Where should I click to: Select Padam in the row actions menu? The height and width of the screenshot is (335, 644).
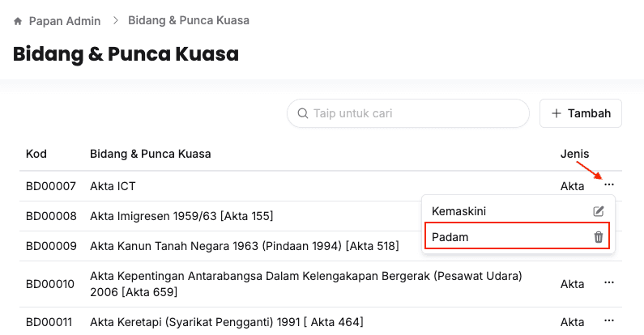[450, 237]
